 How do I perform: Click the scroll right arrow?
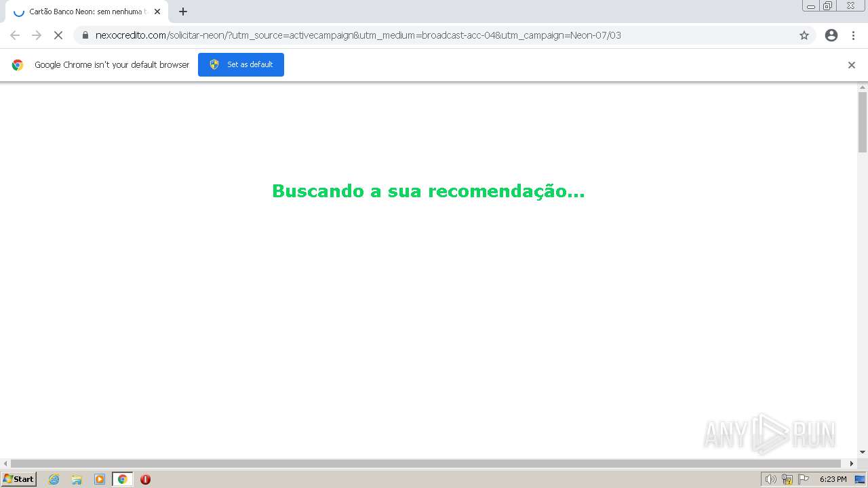852,464
